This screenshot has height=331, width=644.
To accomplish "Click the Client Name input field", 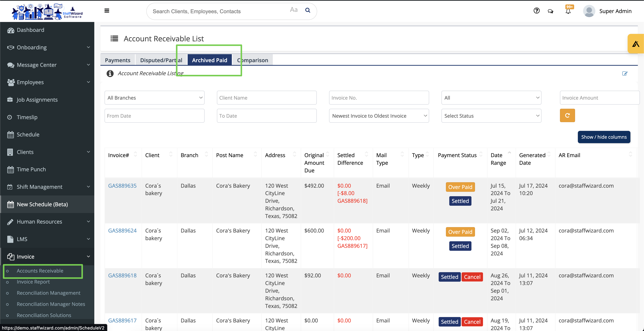I will (266, 98).
